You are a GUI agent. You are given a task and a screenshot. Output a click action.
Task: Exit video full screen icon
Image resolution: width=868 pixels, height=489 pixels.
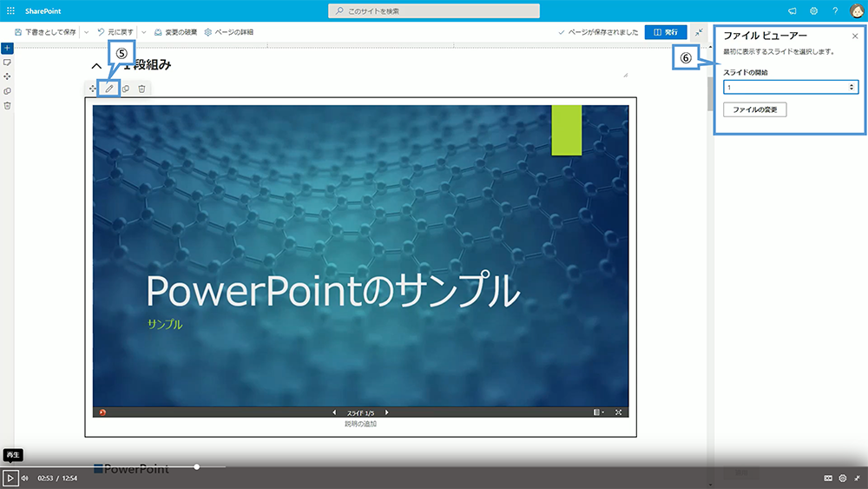[x=857, y=478]
